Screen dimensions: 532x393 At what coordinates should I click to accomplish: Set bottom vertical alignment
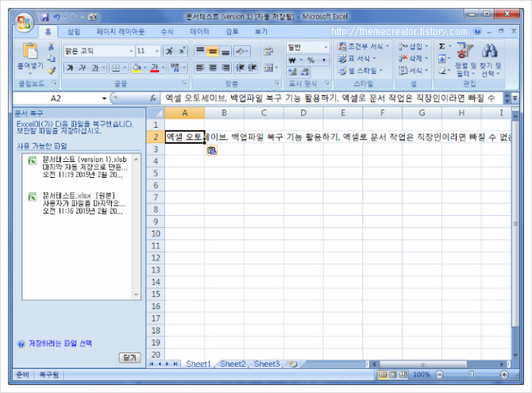[226, 51]
